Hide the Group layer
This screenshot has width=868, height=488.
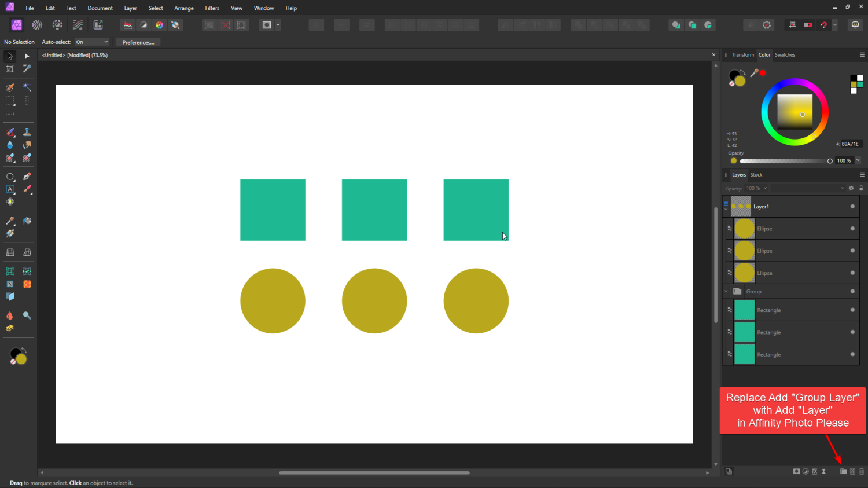point(852,291)
